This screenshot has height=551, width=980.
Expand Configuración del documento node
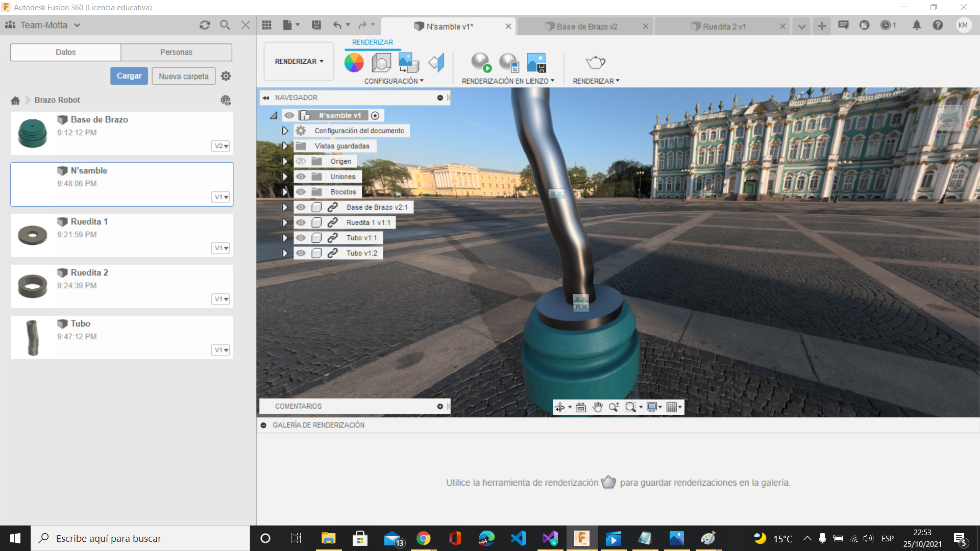285,131
